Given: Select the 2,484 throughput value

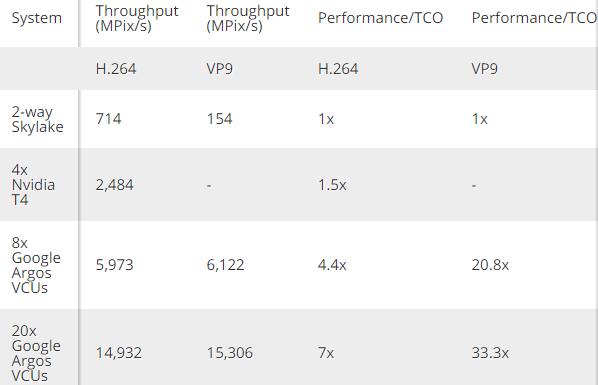Looking at the screenshot, I should 114,185.
